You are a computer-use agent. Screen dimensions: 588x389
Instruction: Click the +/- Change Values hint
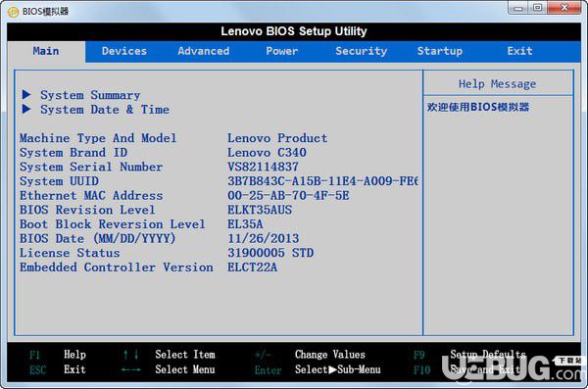point(310,355)
